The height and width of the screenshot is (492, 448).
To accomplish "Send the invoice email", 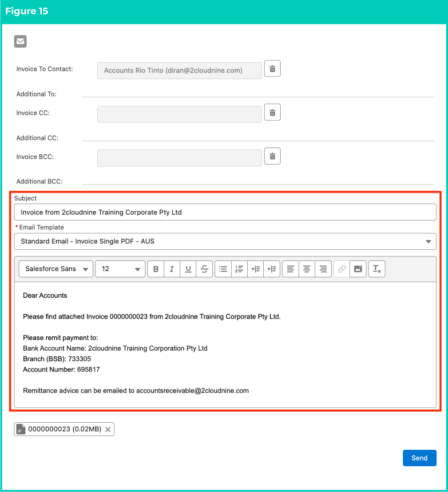I will tap(420, 458).
